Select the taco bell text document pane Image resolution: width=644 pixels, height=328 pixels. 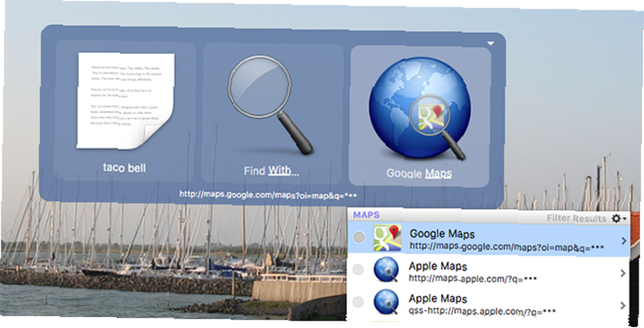point(125,111)
